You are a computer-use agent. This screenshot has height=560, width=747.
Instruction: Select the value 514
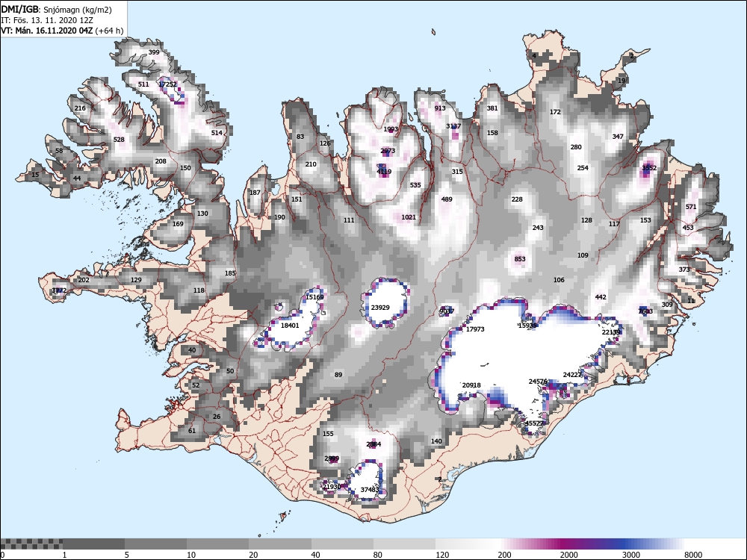217,133
